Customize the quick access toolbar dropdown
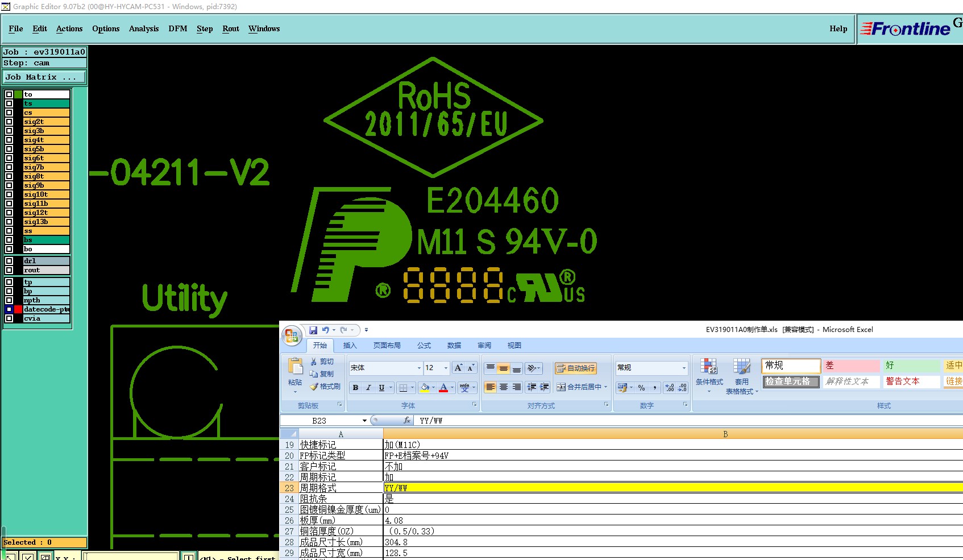This screenshot has height=560, width=963. (366, 330)
